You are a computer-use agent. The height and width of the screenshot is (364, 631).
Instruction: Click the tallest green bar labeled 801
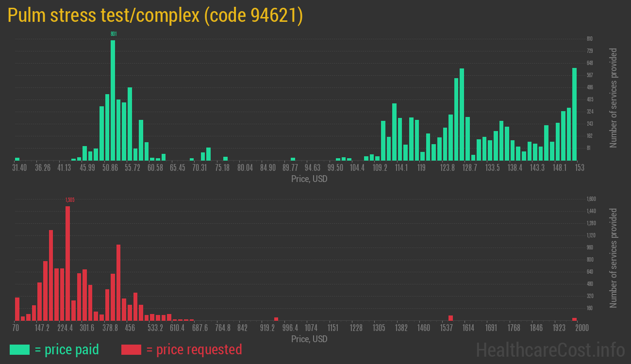pos(112,97)
